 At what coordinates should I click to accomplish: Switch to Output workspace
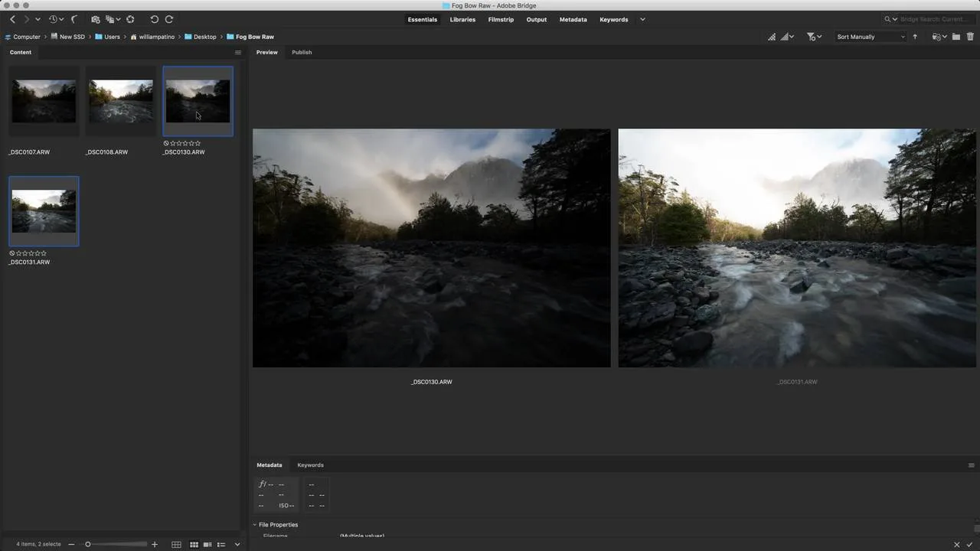[537, 19]
